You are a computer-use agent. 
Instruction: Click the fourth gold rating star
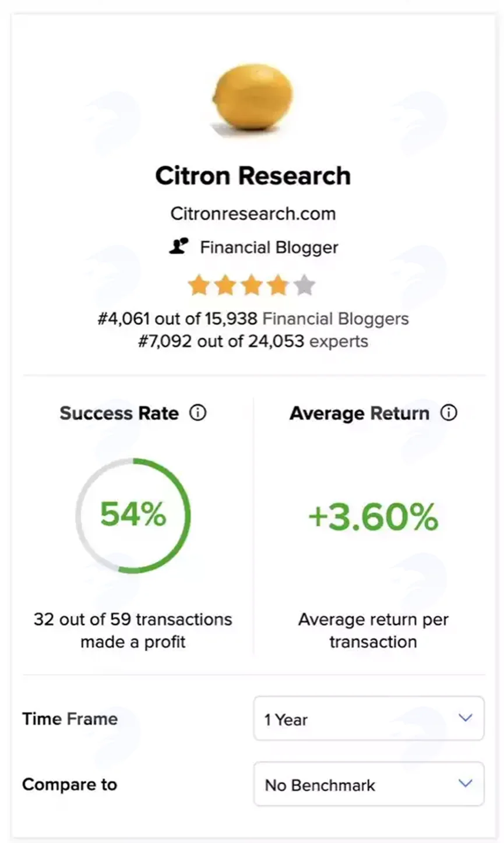(278, 286)
